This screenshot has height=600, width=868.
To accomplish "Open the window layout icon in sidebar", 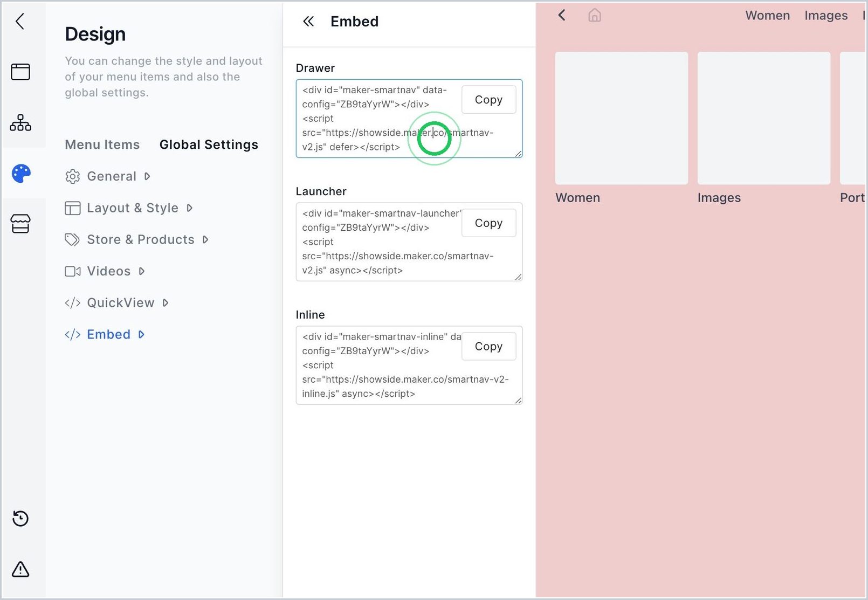I will tap(20, 72).
